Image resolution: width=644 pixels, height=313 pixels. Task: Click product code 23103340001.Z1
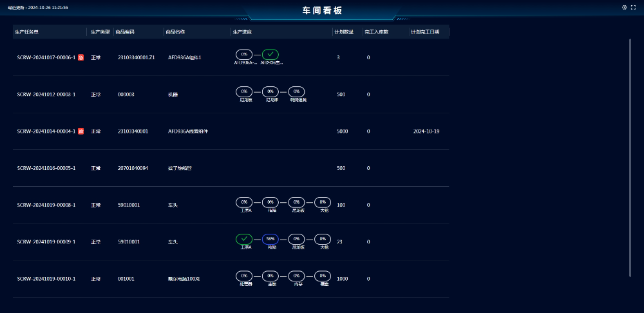click(x=137, y=57)
